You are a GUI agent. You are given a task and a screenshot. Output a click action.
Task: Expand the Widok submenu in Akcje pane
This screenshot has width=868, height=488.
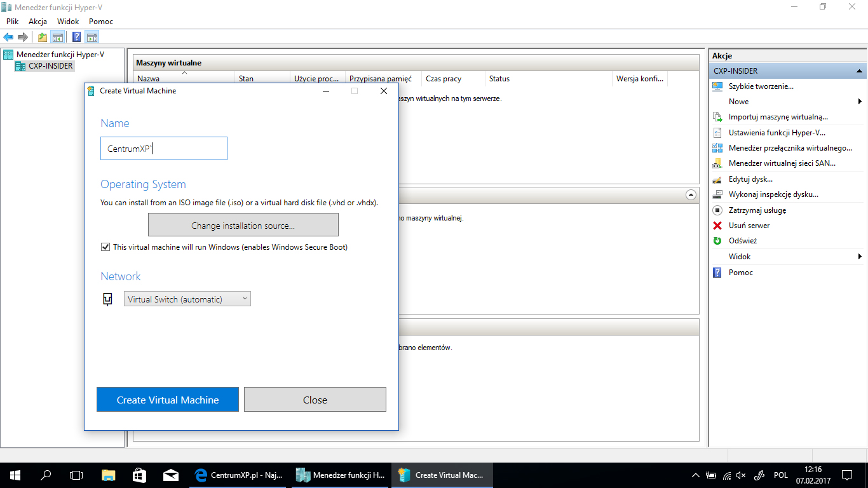860,257
